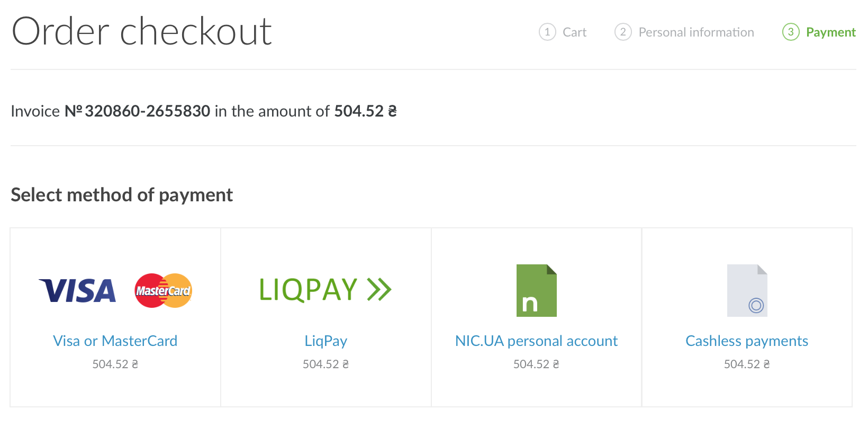Click the MasterCard logo icon
This screenshot has height=427, width=868.
click(x=163, y=291)
